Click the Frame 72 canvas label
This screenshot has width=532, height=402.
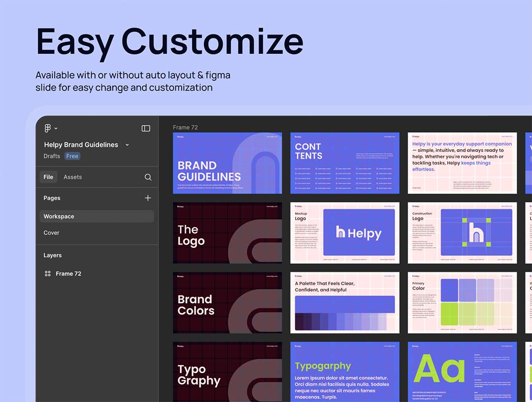[x=185, y=127]
